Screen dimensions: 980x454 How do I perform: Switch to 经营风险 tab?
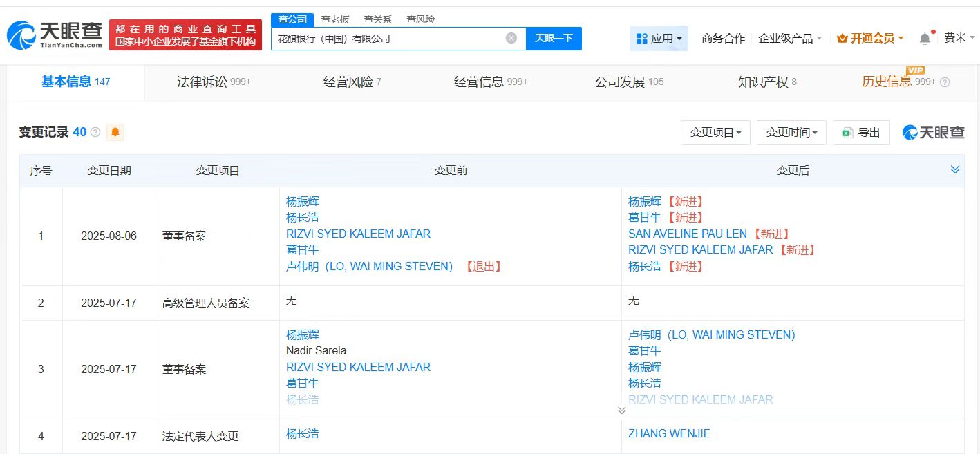click(352, 82)
